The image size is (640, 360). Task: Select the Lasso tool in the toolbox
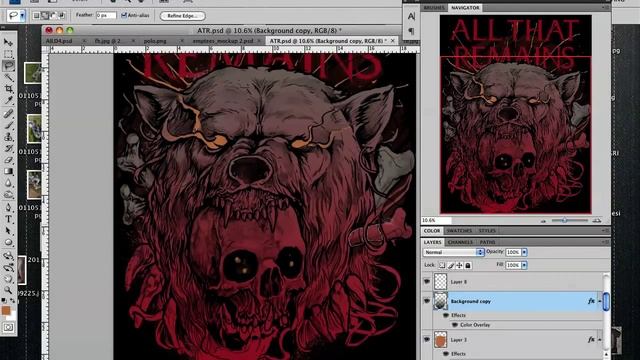coord(8,65)
